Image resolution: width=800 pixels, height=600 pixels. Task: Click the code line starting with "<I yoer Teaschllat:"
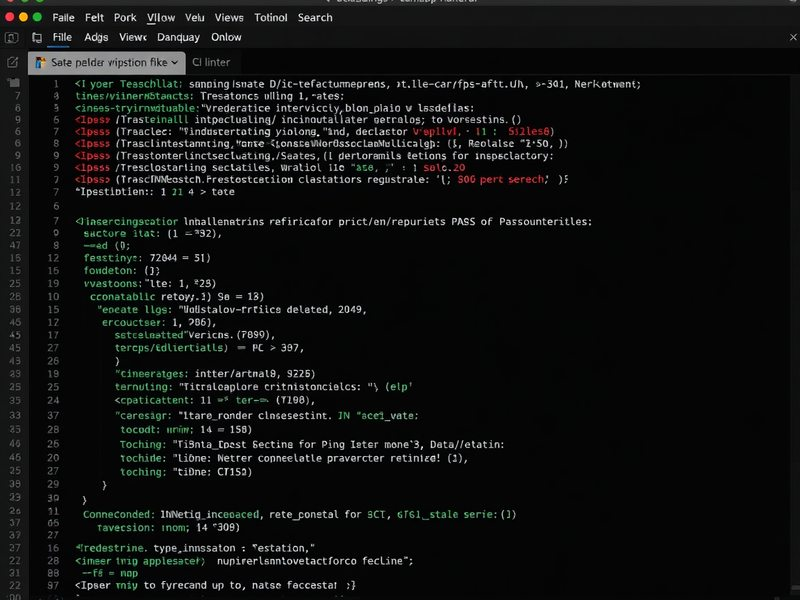click(358, 84)
